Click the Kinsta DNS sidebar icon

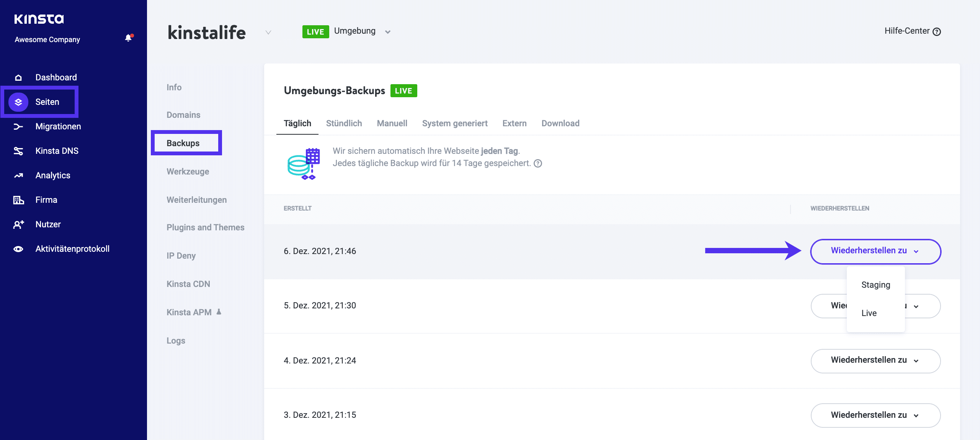tap(18, 150)
